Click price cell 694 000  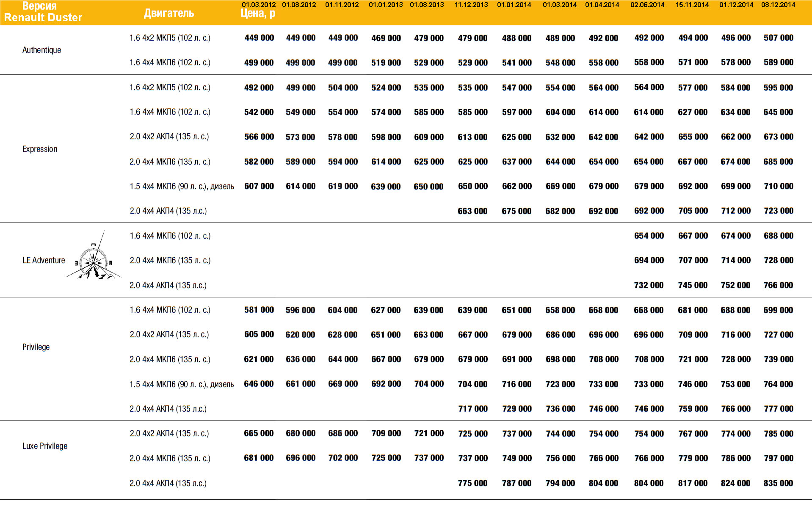click(x=649, y=260)
